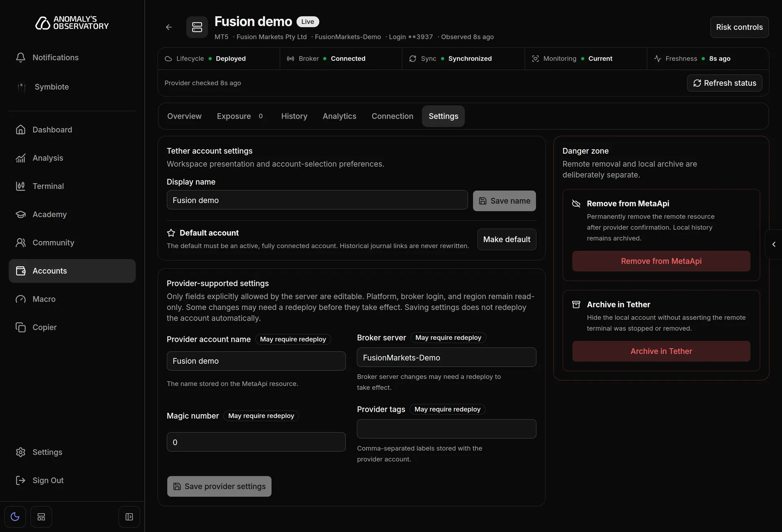This screenshot has width=782, height=532.
Task: Open sidebar Settings with gear icon
Action: point(72,452)
